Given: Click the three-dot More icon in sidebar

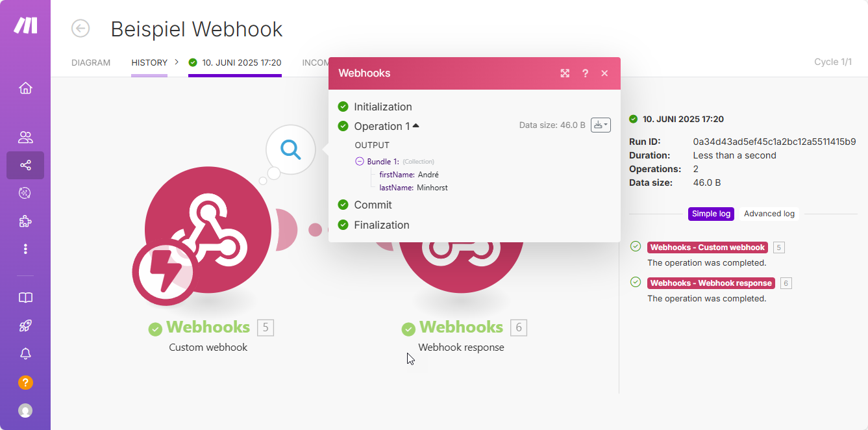Looking at the screenshot, I should coord(25,249).
